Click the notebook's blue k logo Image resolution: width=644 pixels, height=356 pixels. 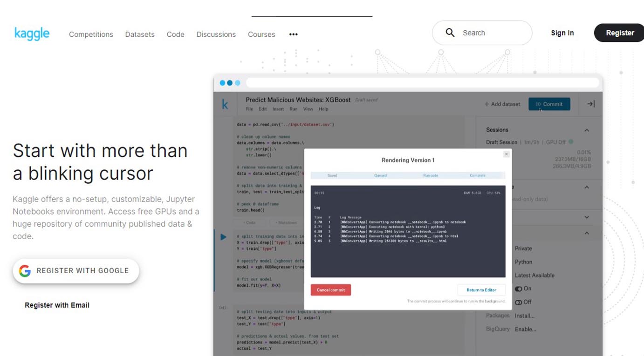225,104
